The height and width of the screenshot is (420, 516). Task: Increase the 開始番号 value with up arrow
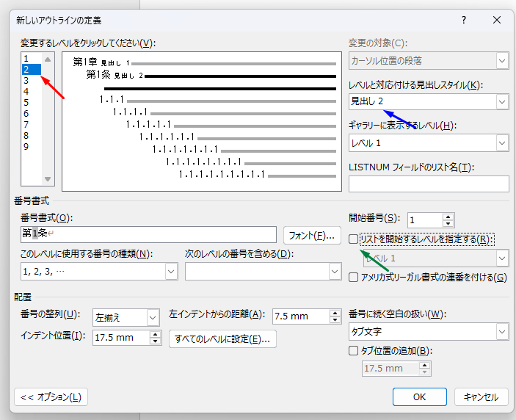448,217
